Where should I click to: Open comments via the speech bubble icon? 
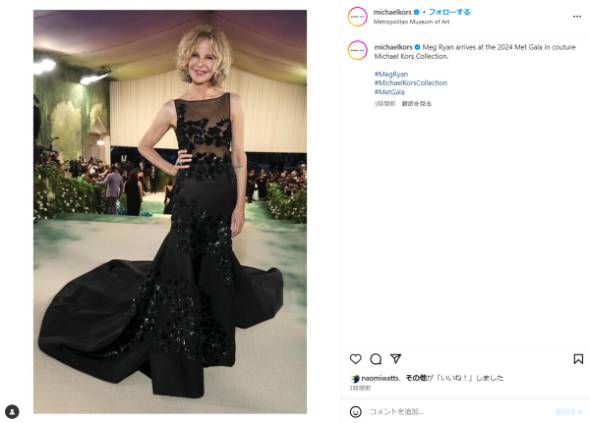point(376,359)
